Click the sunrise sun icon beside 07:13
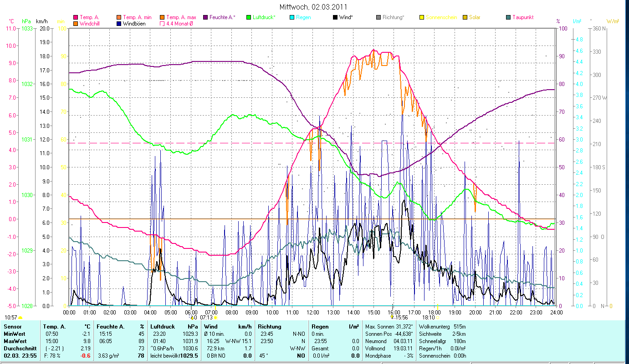The image size is (629, 364). (x=215, y=317)
